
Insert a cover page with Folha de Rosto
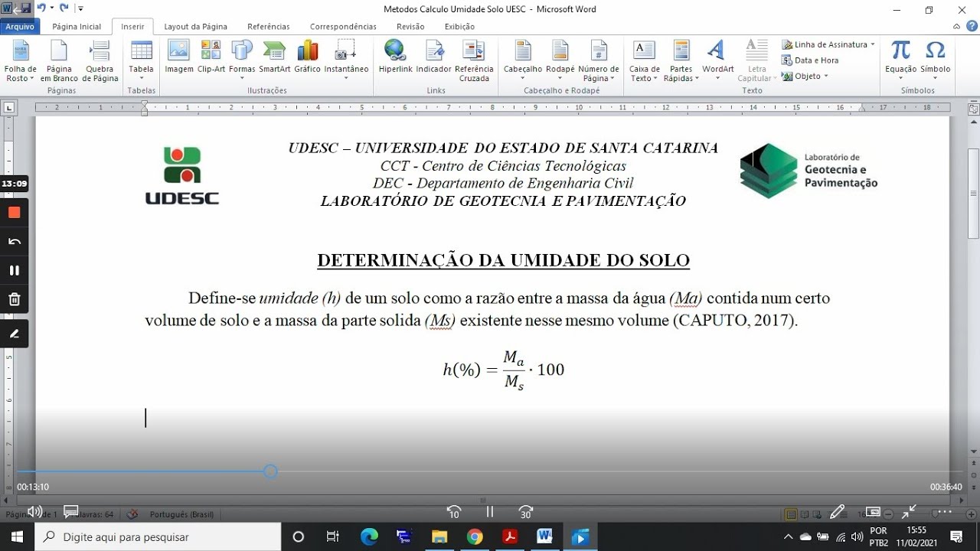(x=20, y=61)
